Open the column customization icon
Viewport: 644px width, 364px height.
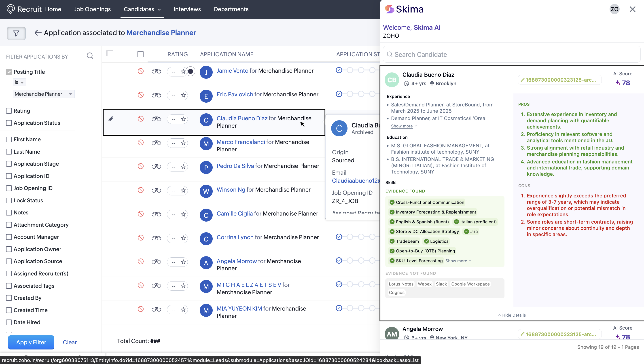click(110, 54)
